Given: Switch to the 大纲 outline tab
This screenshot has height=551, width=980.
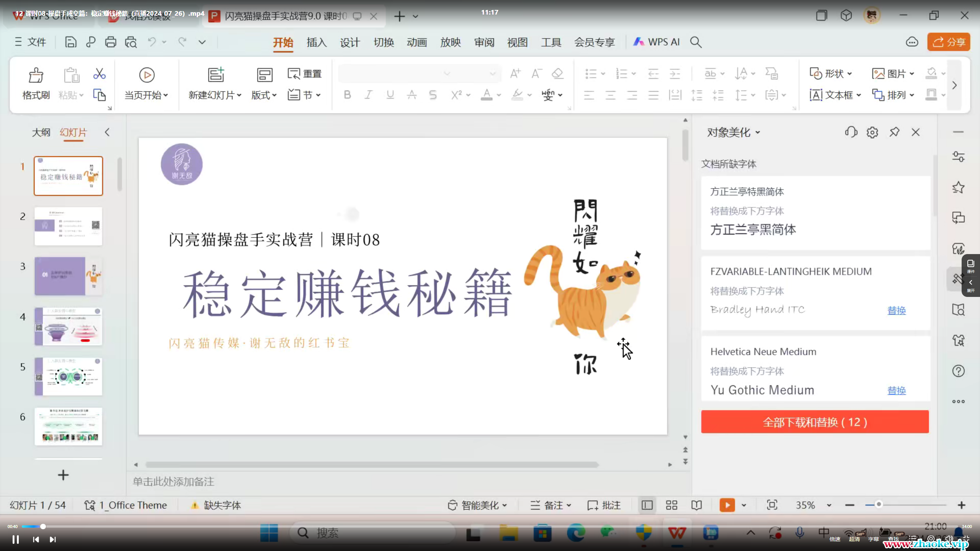Looking at the screenshot, I should [41, 132].
